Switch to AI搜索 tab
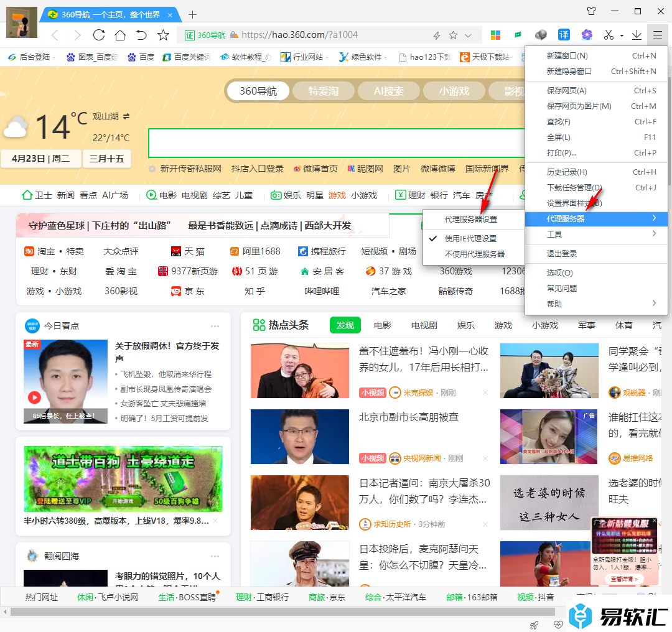The width and height of the screenshot is (672, 632). pyautogui.click(x=389, y=91)
